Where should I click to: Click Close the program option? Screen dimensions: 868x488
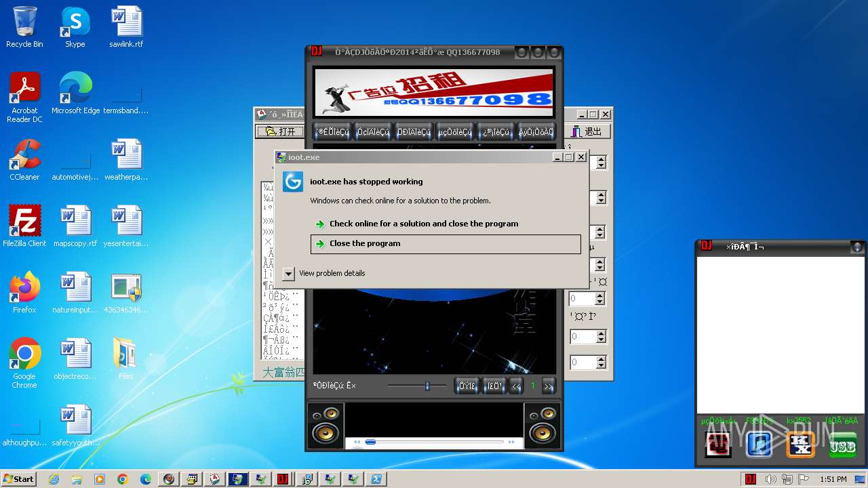[446, 243]
